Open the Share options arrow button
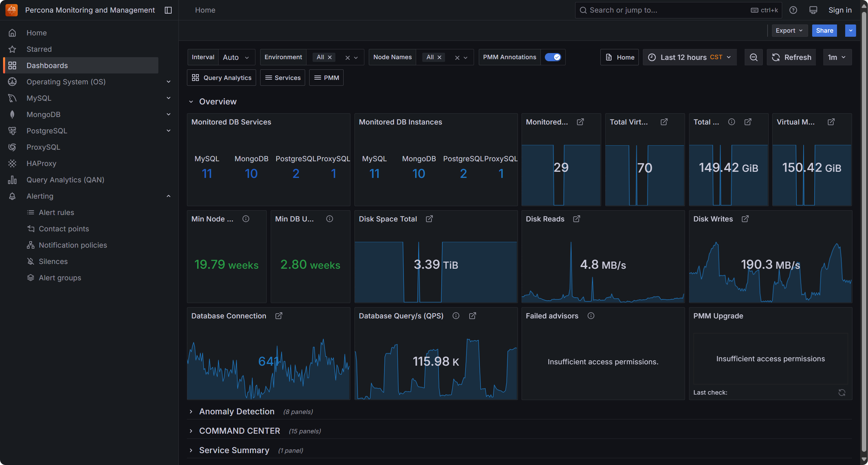868x465 pixels. click(851, 31)
